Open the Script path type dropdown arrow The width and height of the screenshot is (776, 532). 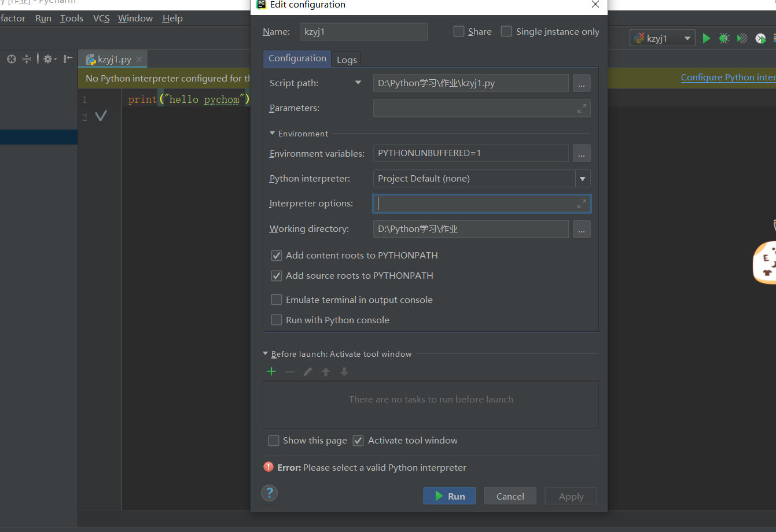pyautogui.click(x=358, y=83)
